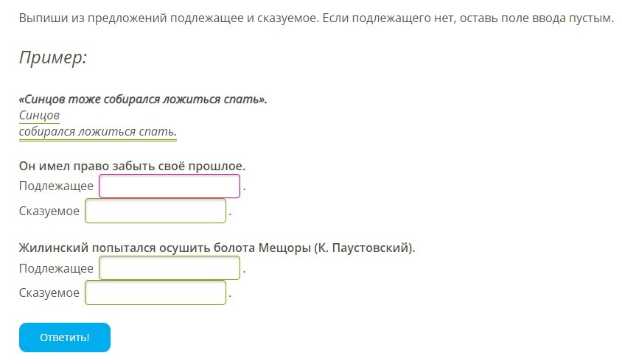Viewport: 622px width, 364px height.
Task: Click the "Сказуемое" label under the Жилинский sentence
Action: [49, 293]
